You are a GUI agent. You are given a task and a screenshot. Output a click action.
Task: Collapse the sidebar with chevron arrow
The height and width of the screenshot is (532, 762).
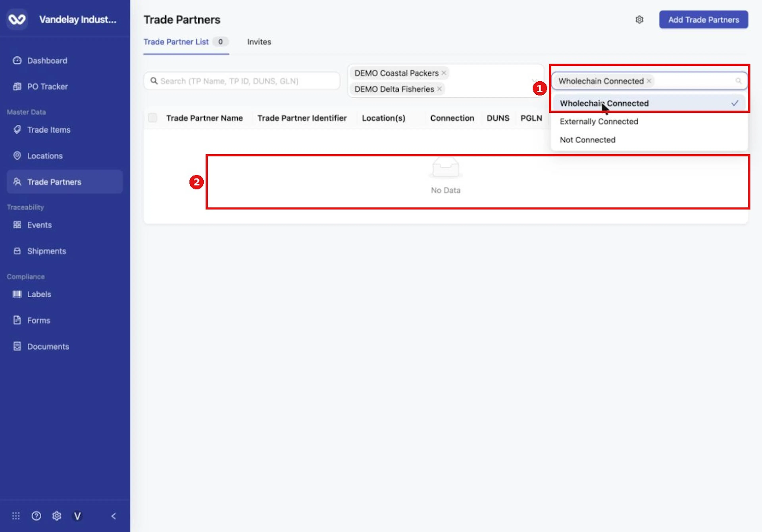click(114, 516)
